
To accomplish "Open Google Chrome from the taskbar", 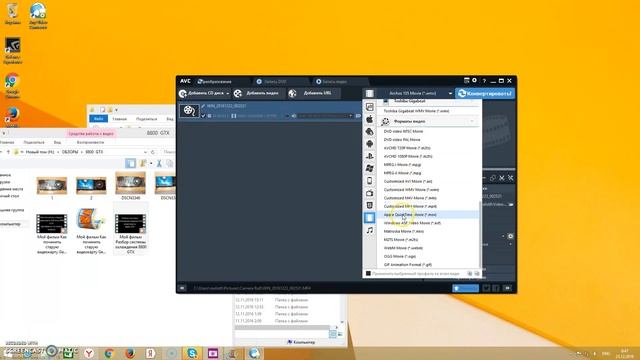I will pos(109,353).
